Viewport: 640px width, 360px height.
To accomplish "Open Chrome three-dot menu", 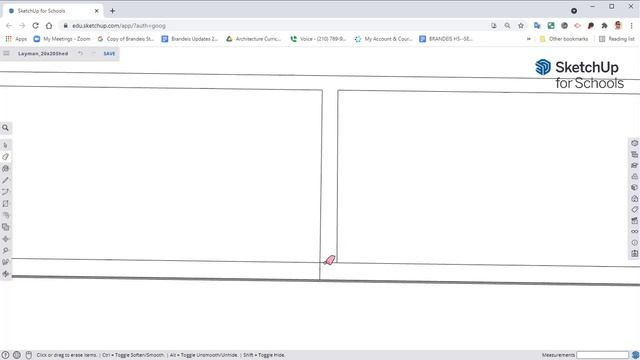I will click(x=631, y=26).
